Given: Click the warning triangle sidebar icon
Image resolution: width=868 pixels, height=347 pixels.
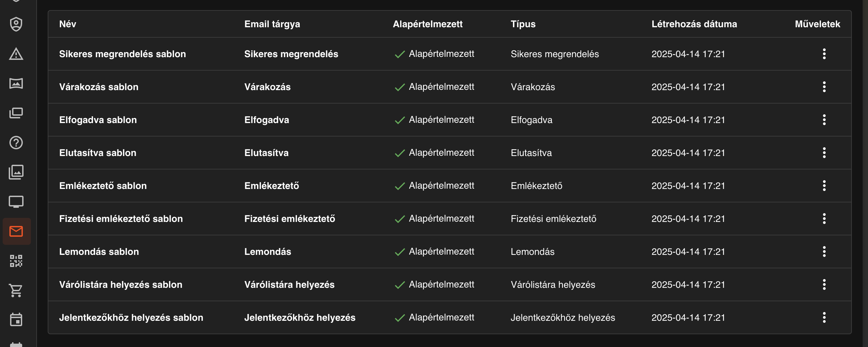Looking at the screenshot, I should click(16, 54).
